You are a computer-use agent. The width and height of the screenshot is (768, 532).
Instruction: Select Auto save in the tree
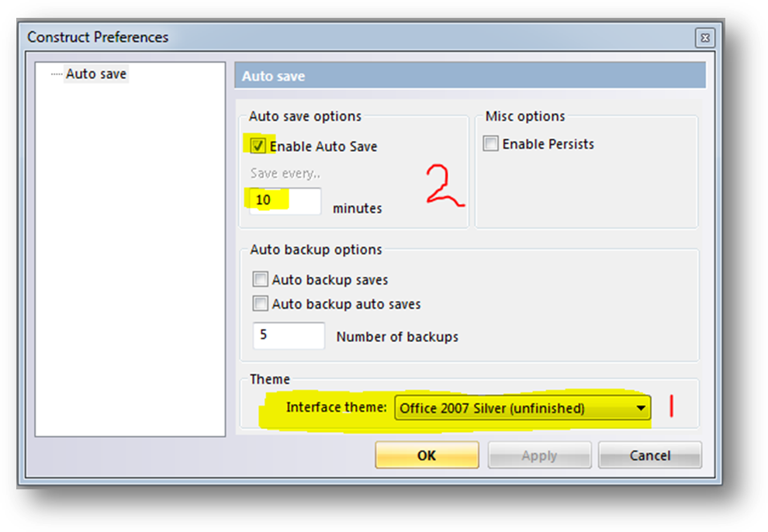point(96,74)
